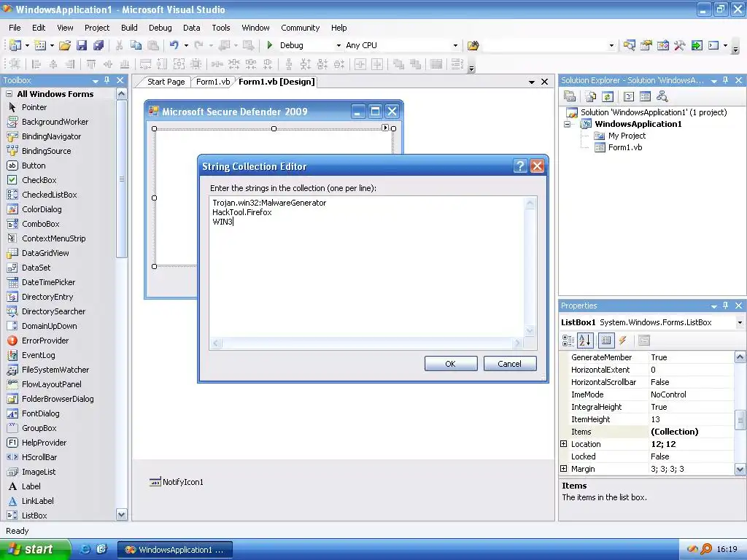747x560 pixels.
Task: Open the Debug menu
Action: tap(160, 28)
